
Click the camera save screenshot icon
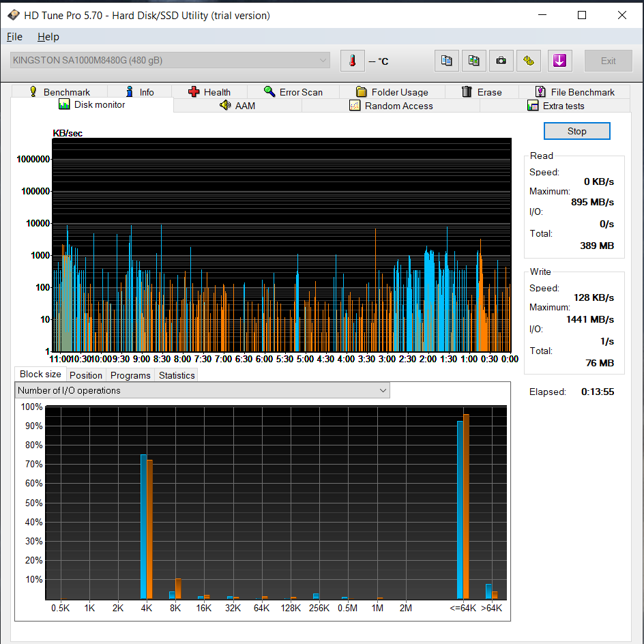[501, 61]
